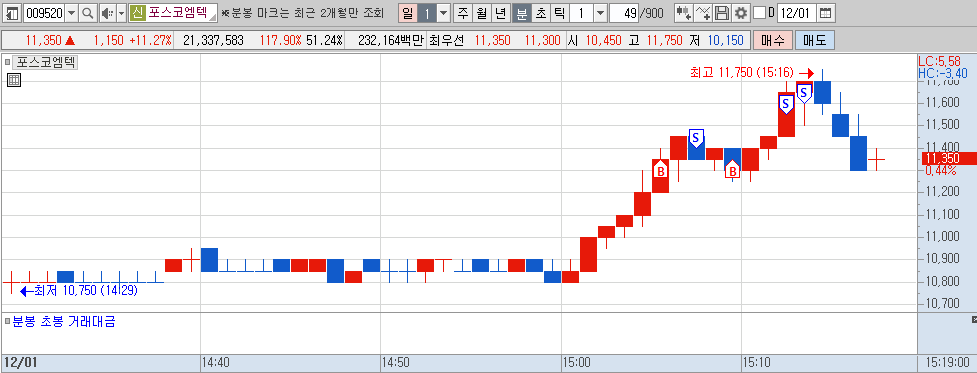
Task: Open the chart settings gear icon
Action: [x=740, y=12]
